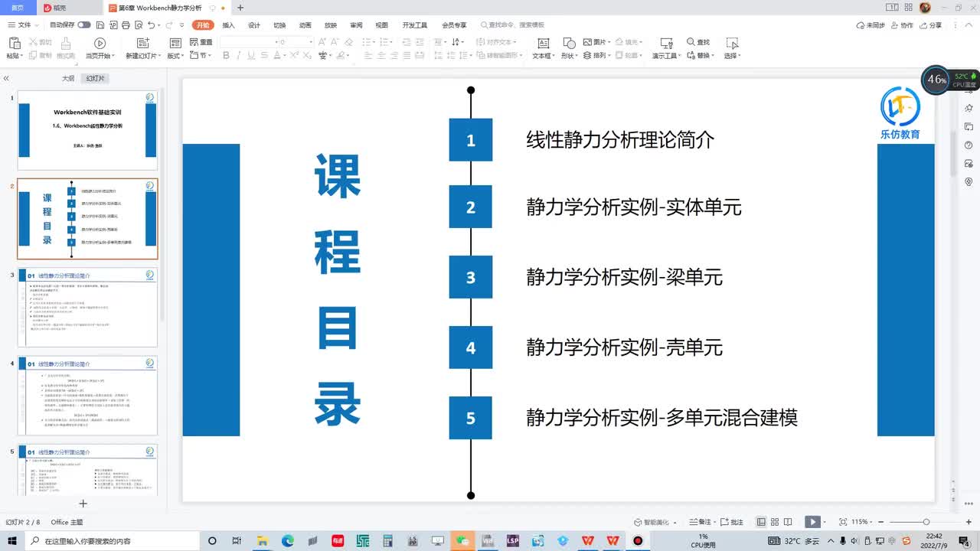Switch to the Outline (大纲) panel tab
Screen dimensions: 980x551
point(68,78)
